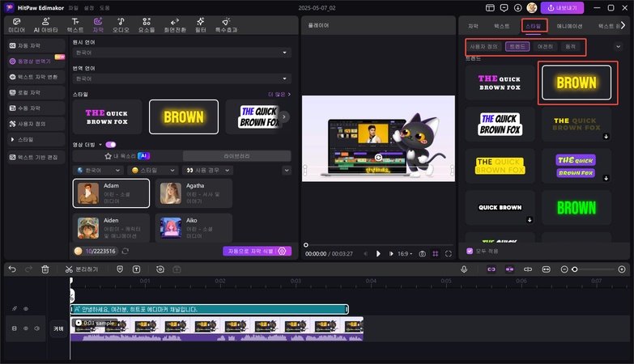634x364 pixels.
Task: Click the feedback message icon in title bar
Action: (504, 7)
